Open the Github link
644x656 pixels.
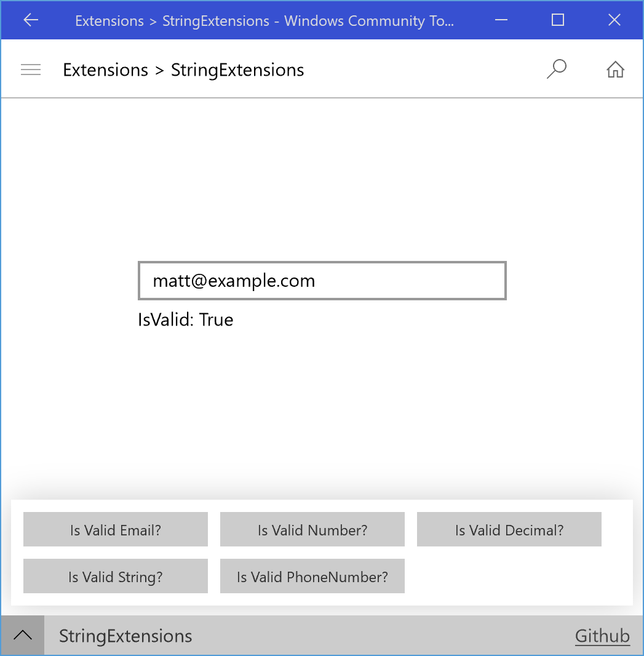click(x=602, y=636)
